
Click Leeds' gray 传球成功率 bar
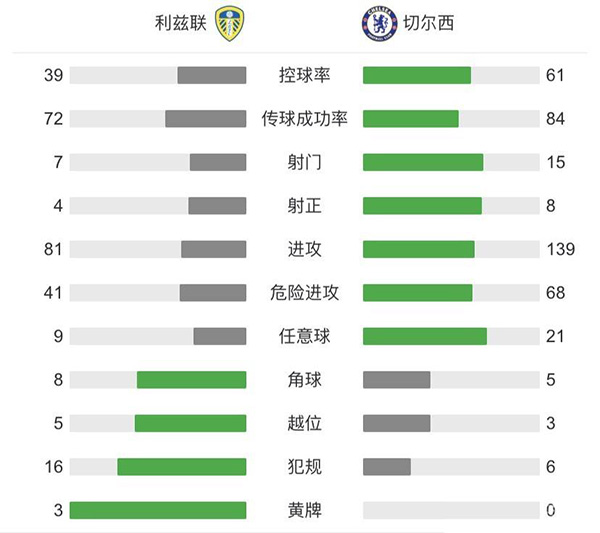tap(205, 119)
